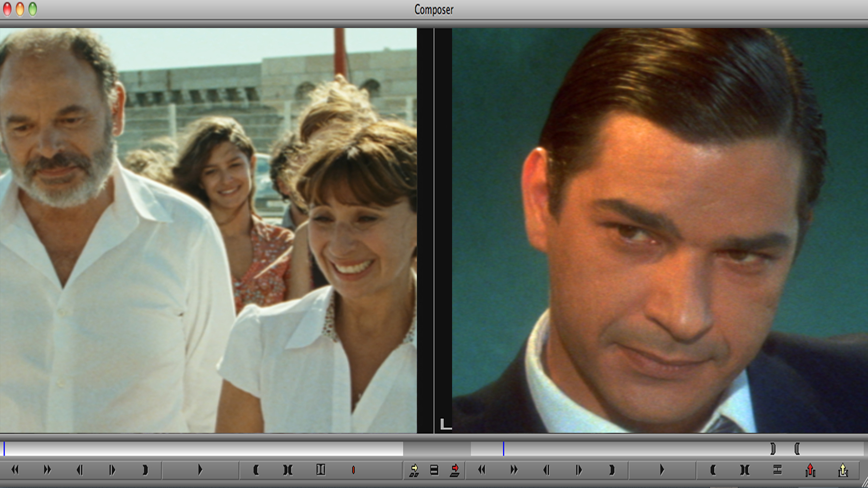Click stacked-frames icon between Splice-In and Overwrite
Image resolution: width=868 pixels, height=488 pixels.
point(434,470)
